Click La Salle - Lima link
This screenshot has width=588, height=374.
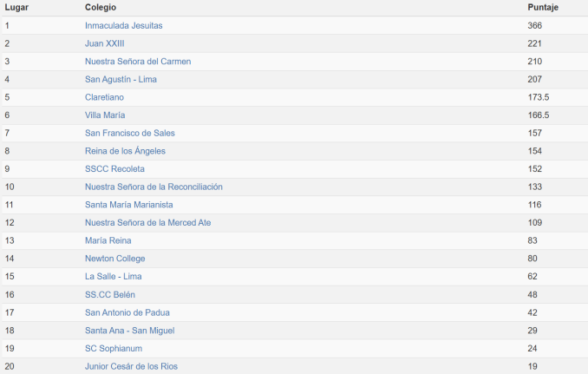[x=114, y=277]
